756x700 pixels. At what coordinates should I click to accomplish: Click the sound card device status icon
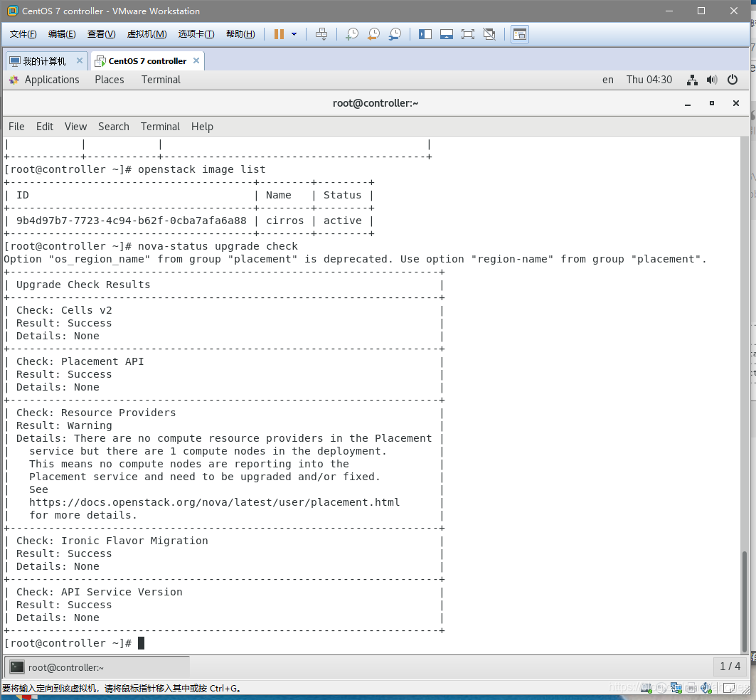coord(706,688)
